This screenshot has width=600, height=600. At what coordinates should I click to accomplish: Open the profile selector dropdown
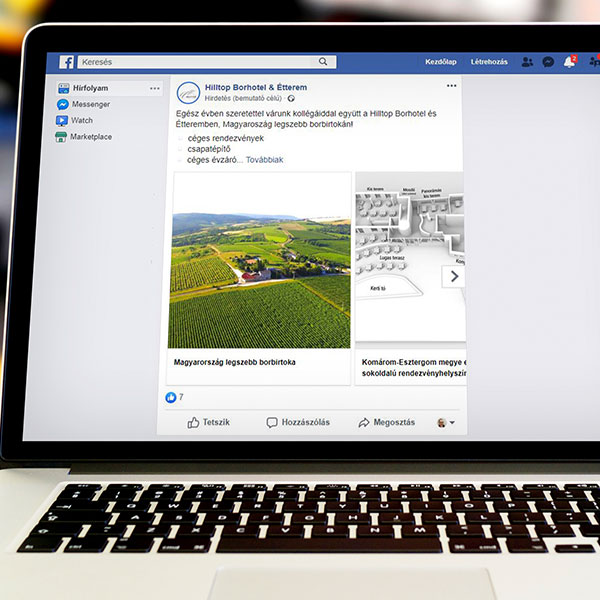pos(446,423)
